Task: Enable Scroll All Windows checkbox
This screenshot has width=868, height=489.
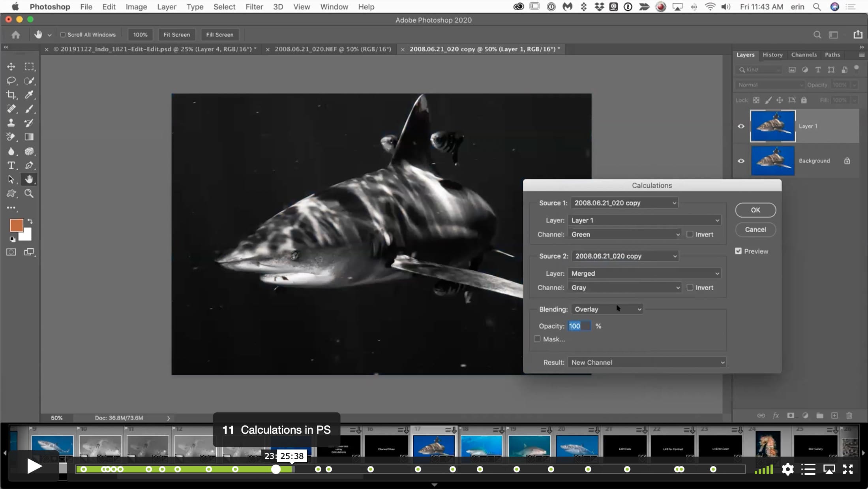Action: click(62, 35)
